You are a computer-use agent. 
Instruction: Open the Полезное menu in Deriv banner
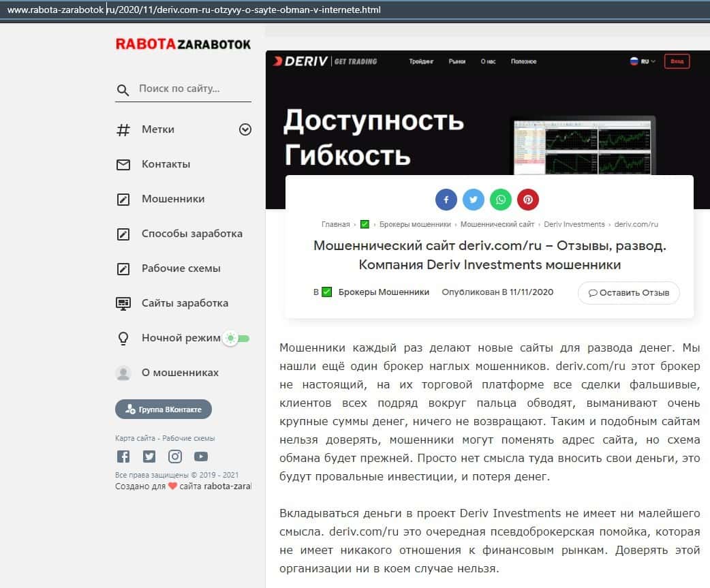coord(523,61)
